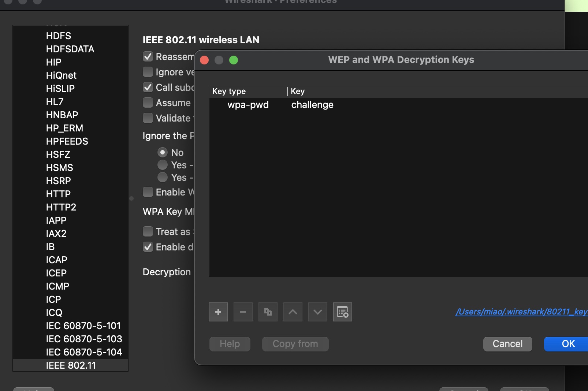This screenshot has height=391, width=588.
Task: Select ICEP in the protocol list
Action: [x=56, y=273]
